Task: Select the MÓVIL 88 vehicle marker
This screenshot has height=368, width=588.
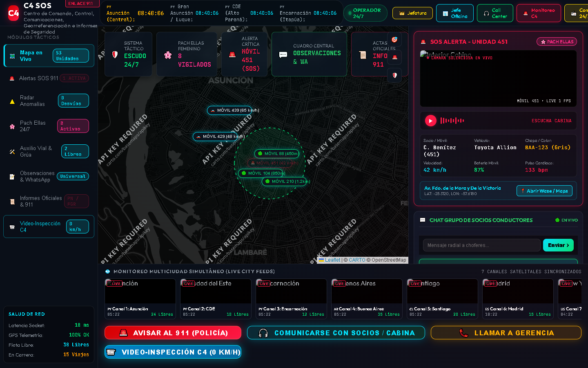Action: pyautogui.click(x=277, y=154)
